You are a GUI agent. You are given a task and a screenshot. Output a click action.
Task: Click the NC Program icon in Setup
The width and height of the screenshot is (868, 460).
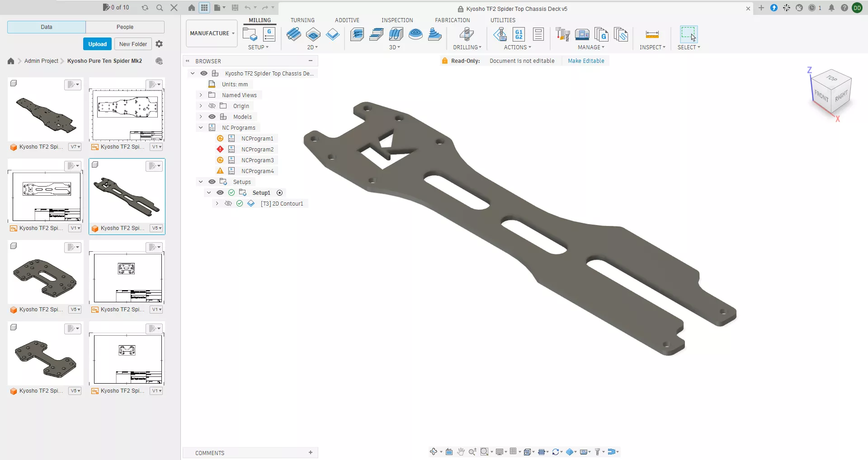[x=269, y=34]
